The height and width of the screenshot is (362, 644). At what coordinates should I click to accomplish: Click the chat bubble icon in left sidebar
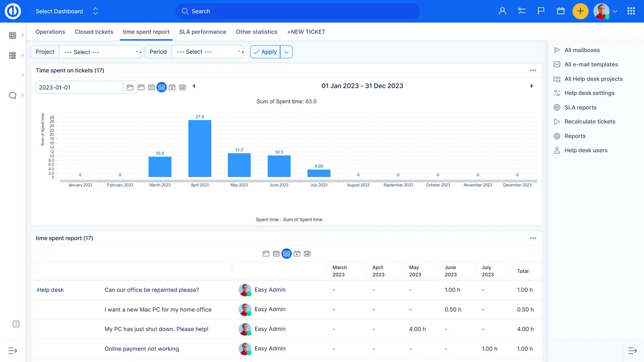click(12, 96)
